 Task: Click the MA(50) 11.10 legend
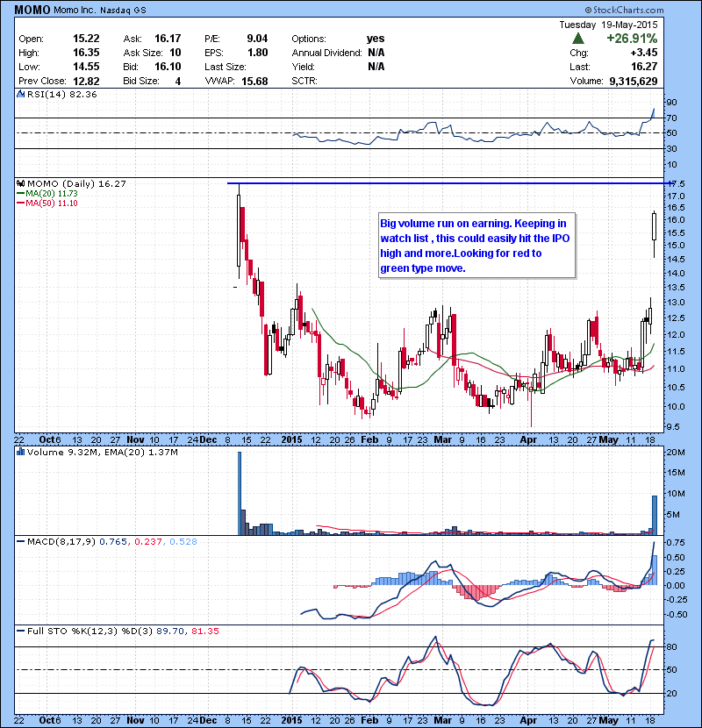click(x=47, y=203)
